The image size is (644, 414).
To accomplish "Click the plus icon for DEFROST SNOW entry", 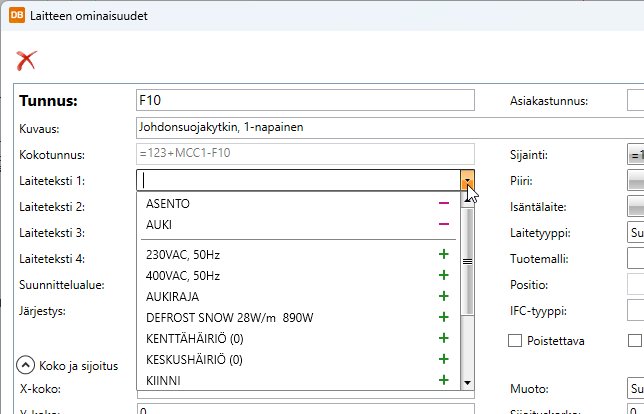I will click(x=443, y=317).
